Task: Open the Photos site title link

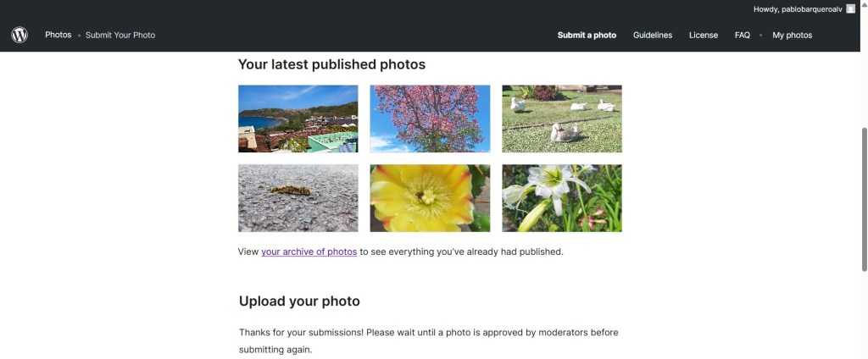Action: 58,35
